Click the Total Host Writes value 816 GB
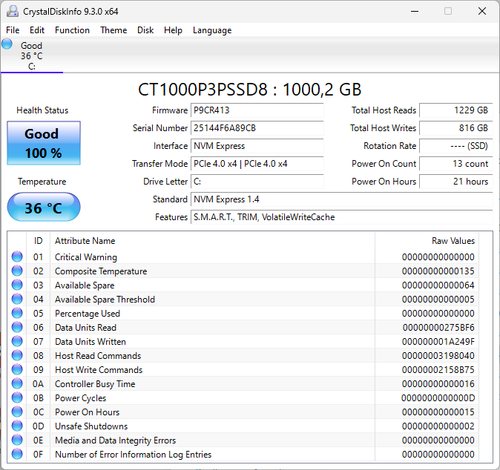 [456, 128]
